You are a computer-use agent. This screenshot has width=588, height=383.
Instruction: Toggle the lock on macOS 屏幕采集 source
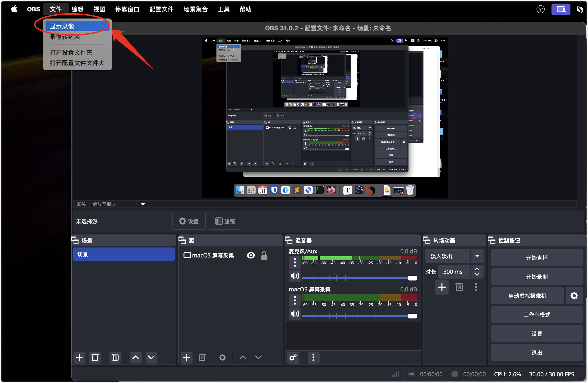point(264,255)
